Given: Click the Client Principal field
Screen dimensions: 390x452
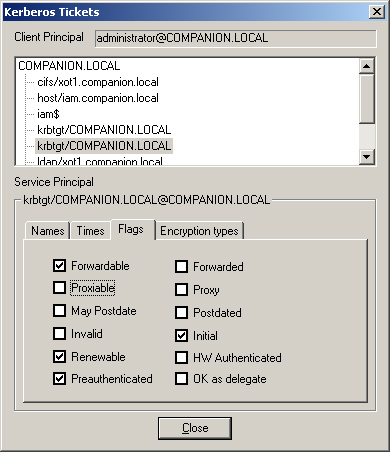Looking at the screenshot, I should point(236,38).
